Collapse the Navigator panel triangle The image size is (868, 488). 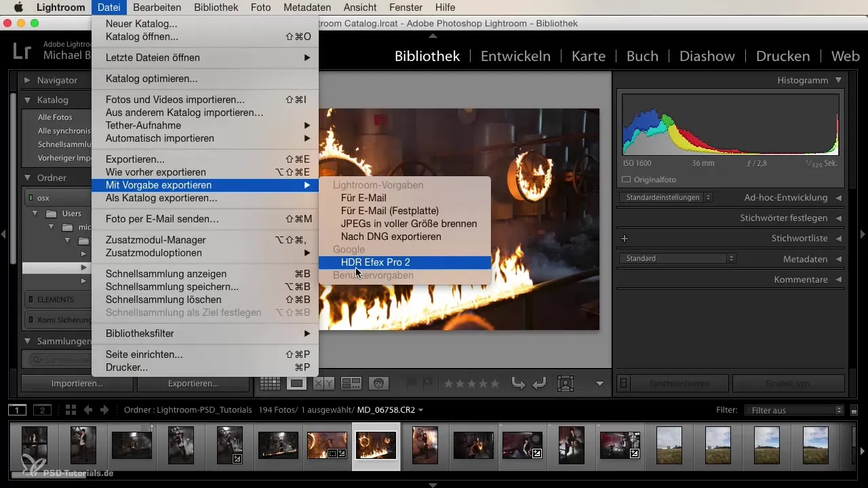coord(28,80)
